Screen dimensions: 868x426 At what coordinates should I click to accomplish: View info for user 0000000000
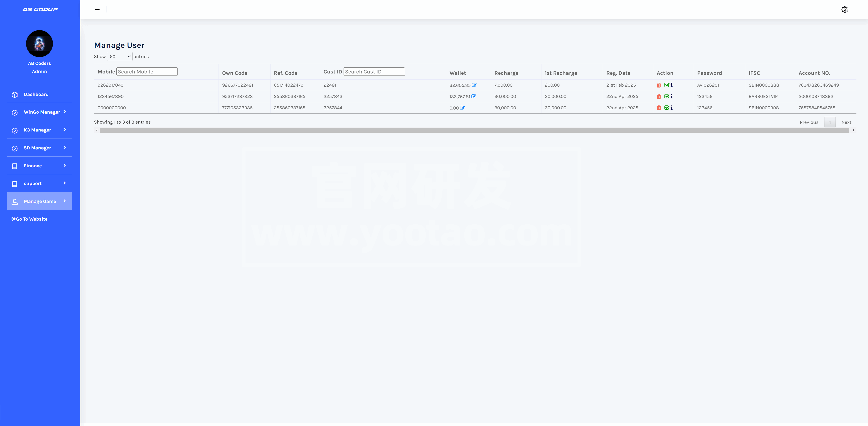(671, 108)
